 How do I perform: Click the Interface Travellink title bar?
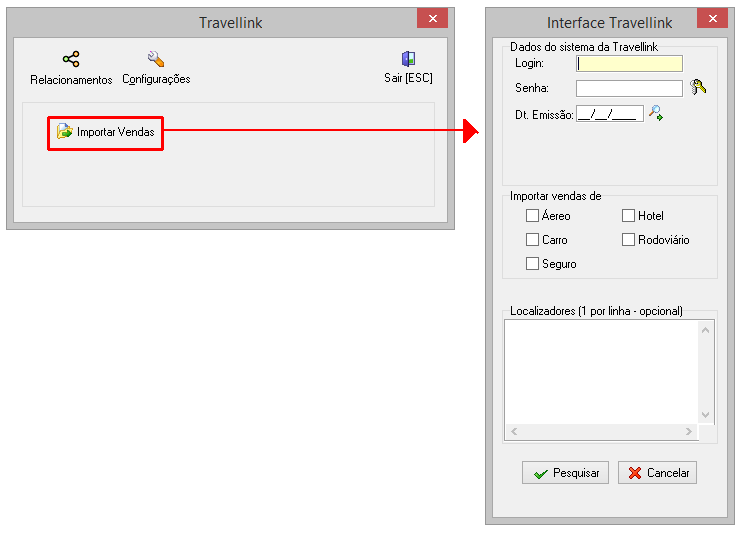(x=609, y=23)
